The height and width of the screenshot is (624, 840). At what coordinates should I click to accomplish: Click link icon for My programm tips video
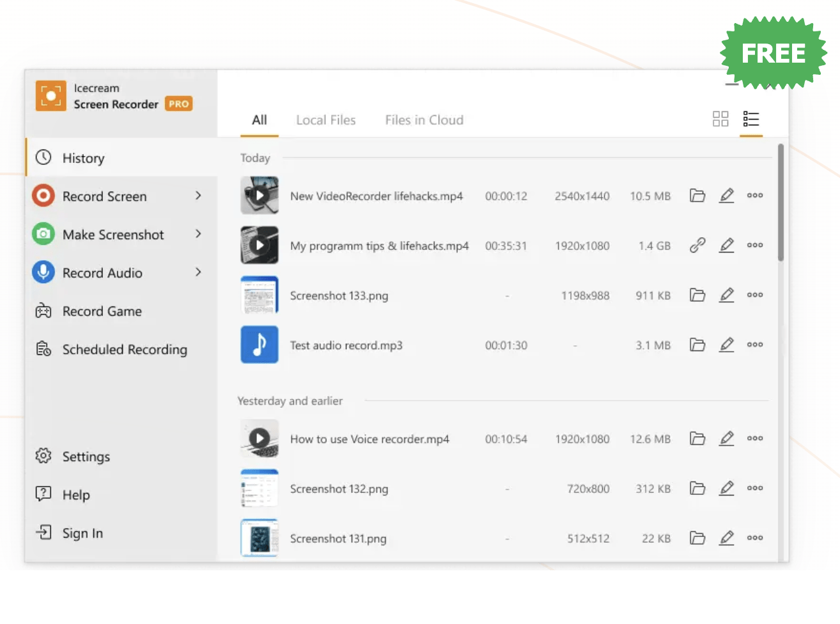click(x=697, y=246)
